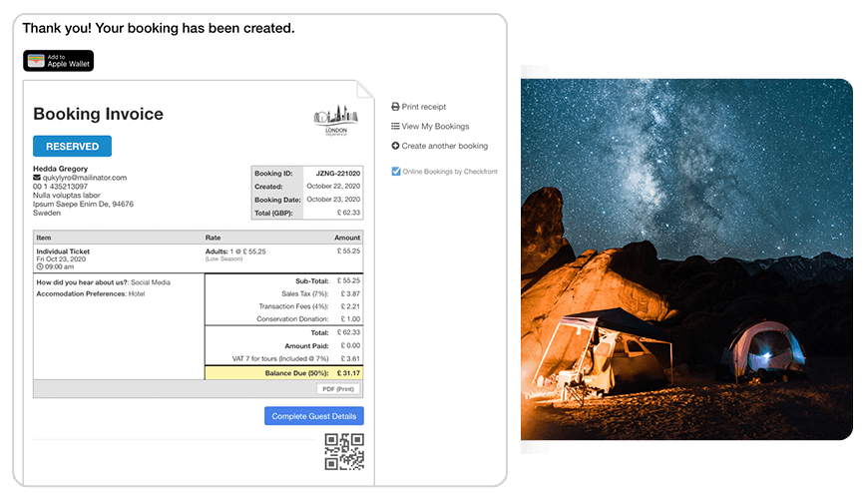Click the printer icon beside Print receipt

tap(395, 107)
